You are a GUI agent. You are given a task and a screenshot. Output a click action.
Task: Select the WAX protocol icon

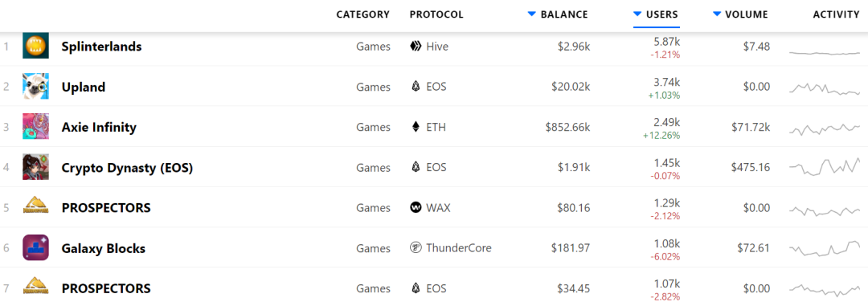coord(416,207)
